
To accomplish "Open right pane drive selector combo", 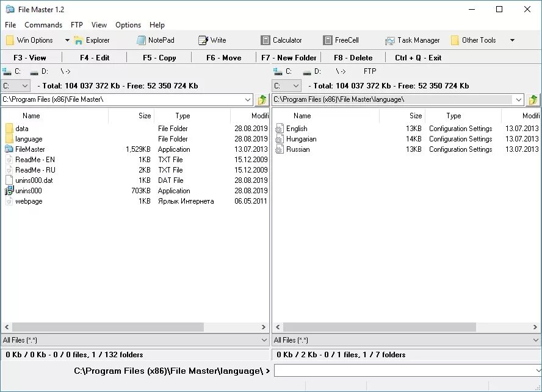I will click(286, 85).
